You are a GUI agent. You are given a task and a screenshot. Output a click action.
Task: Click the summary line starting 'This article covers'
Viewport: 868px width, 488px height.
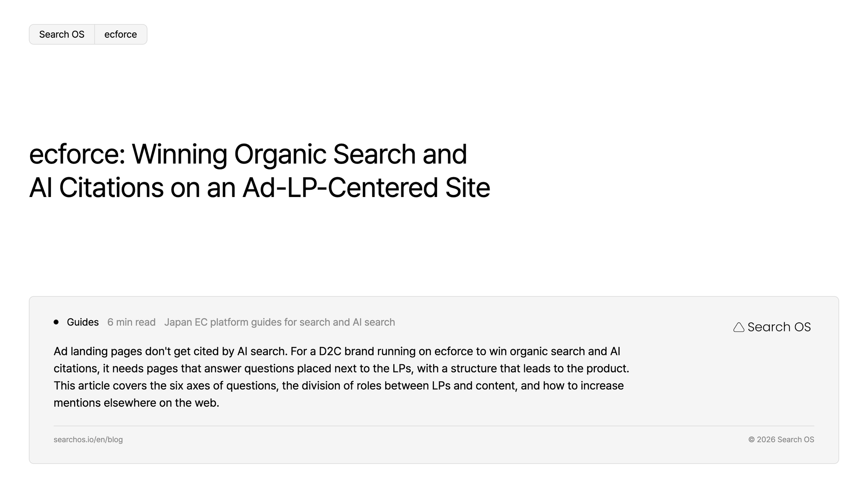[x=339, y=386]
